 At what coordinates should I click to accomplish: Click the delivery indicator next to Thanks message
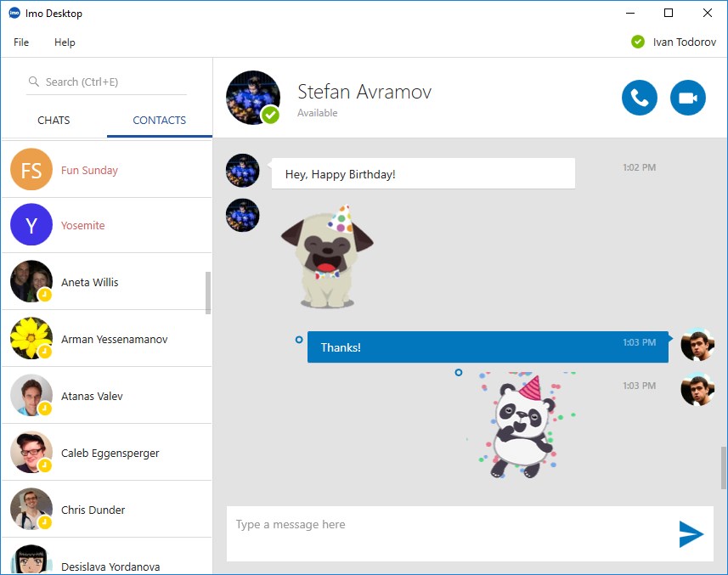click(298, 338)
